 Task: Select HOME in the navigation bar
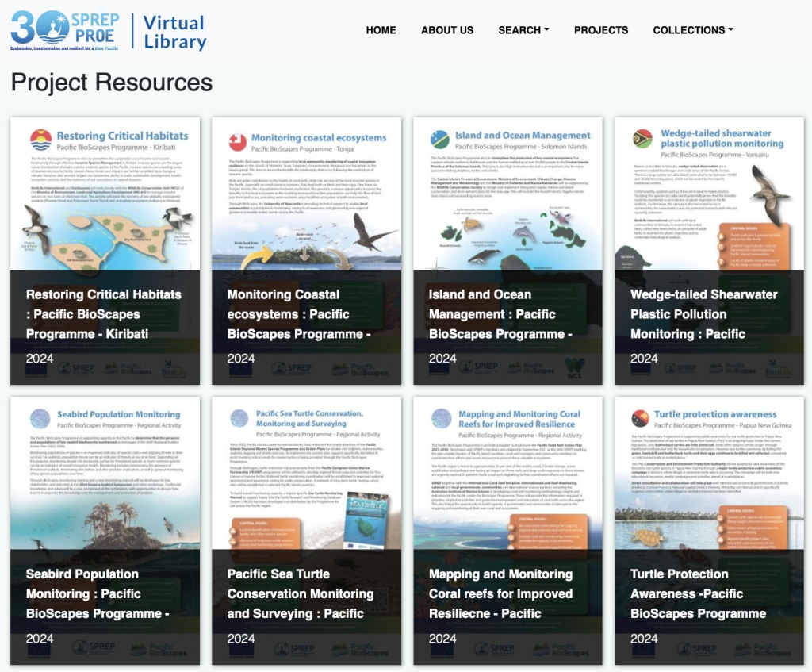point(381,30)
